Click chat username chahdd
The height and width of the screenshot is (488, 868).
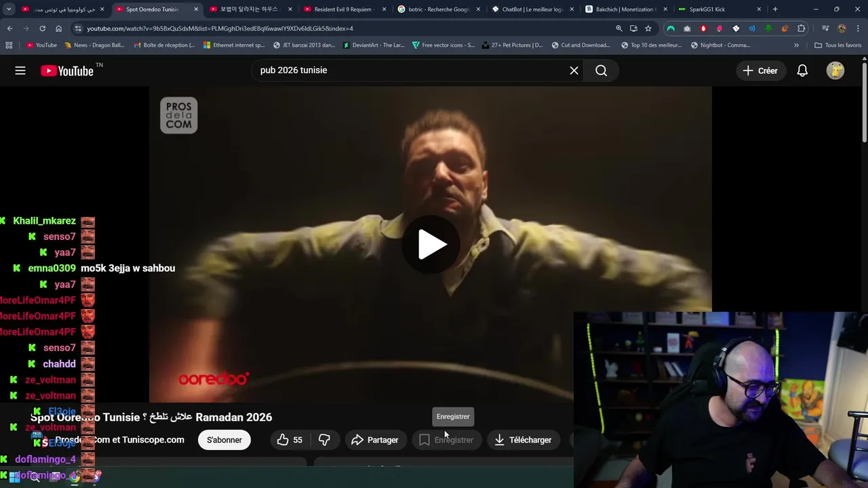point(59,364)
